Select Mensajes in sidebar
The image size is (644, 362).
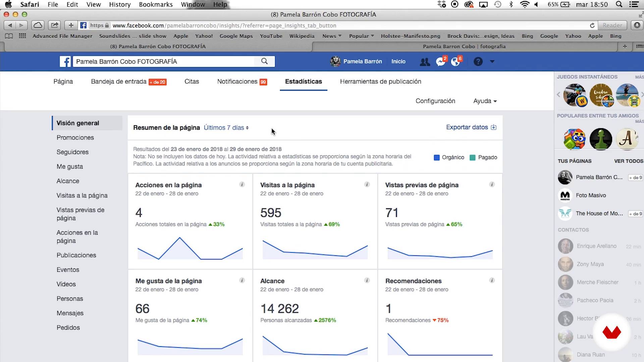(70, 313)
